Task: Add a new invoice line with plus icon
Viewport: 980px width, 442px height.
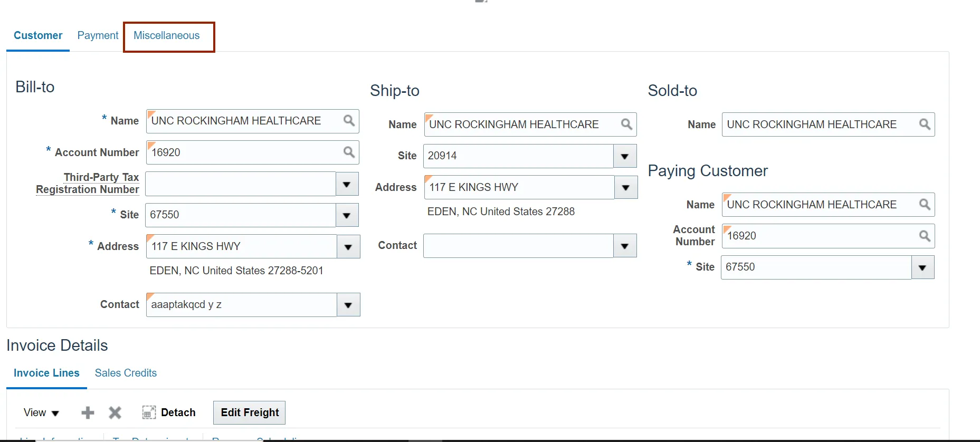Action: (88, 412)
